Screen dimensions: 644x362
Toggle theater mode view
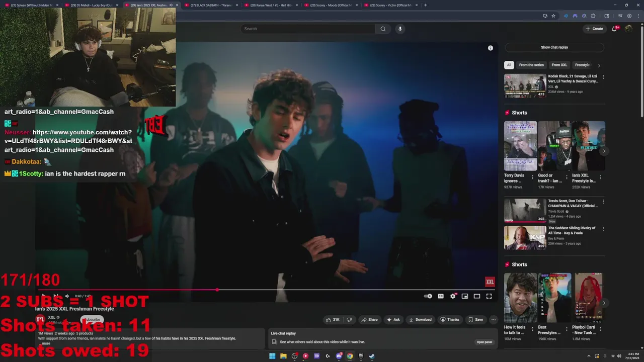tap(477, 296)
